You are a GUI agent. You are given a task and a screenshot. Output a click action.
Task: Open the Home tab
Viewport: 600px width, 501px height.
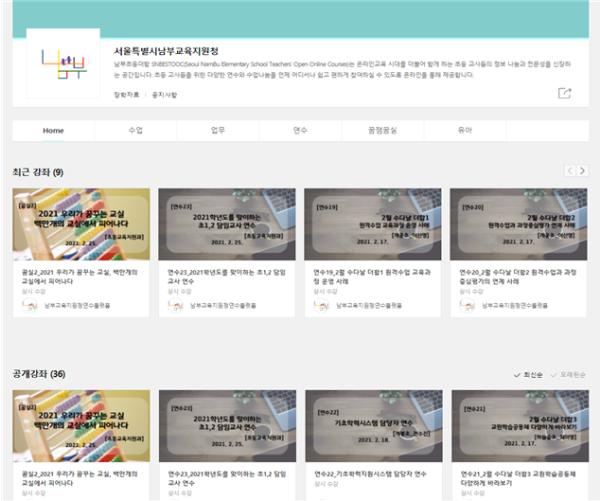(53, 131)
